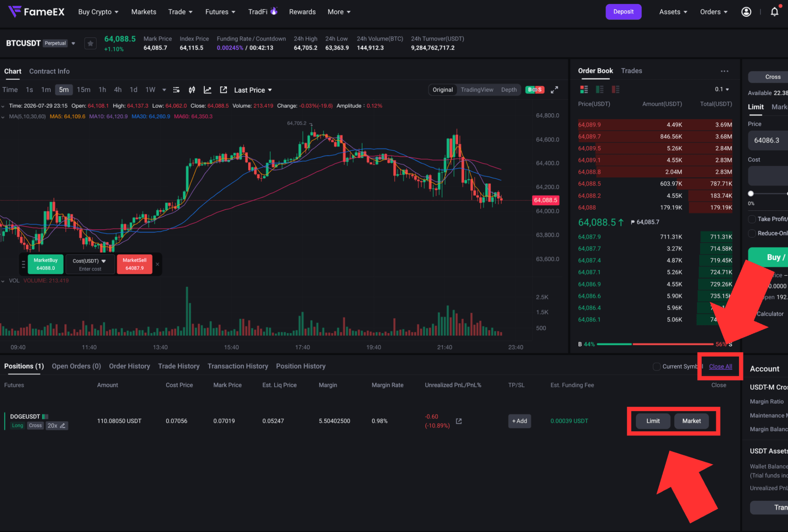788x532 pixels.
Task: Switch to Trades tab
Action: (x=631, y=71)
